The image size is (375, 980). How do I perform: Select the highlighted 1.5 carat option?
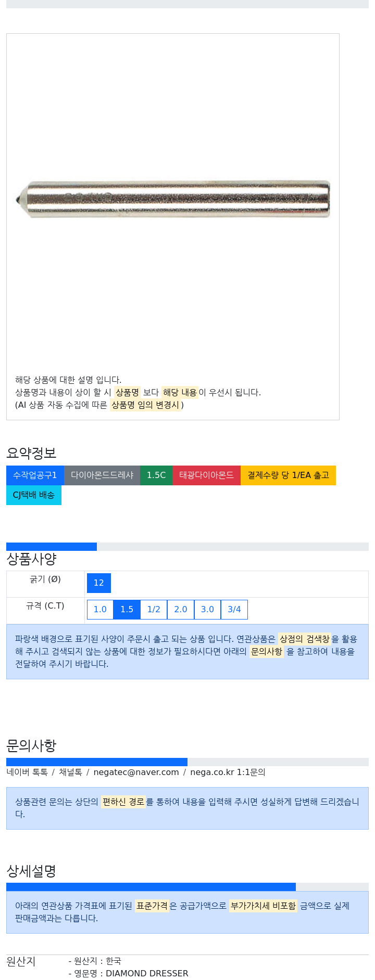pyautogui.click(x=127, y=610)
